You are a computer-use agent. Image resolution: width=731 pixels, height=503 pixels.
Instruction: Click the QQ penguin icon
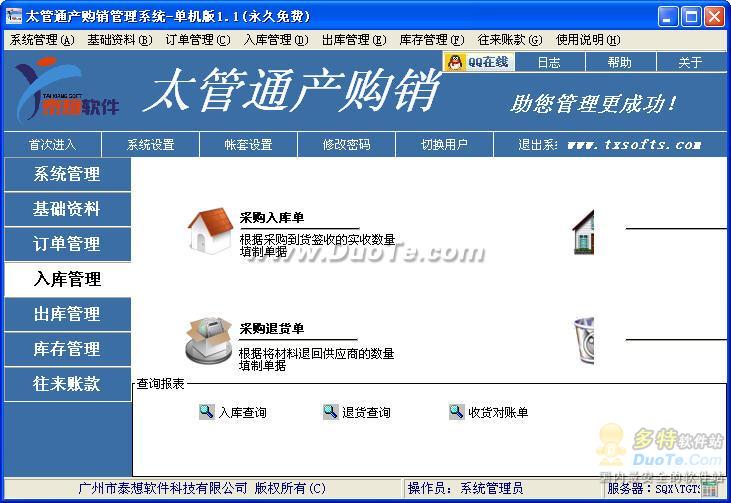click(455, 62)
